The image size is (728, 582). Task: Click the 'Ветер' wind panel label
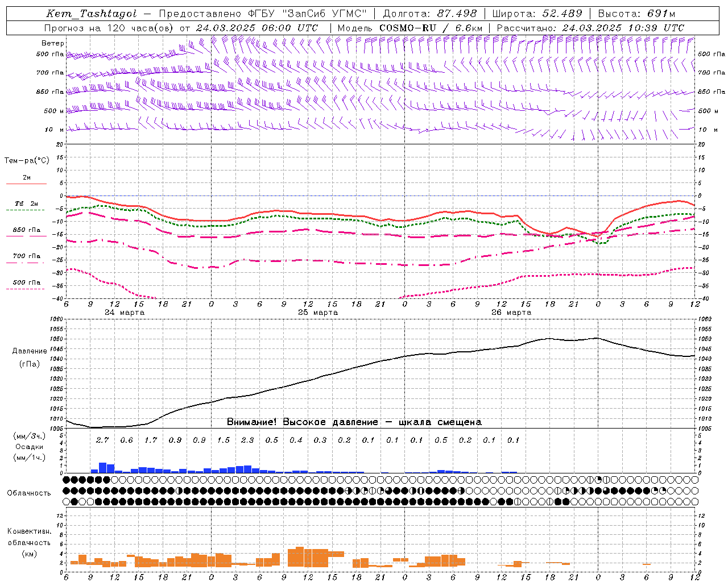[x=53, y=43]
